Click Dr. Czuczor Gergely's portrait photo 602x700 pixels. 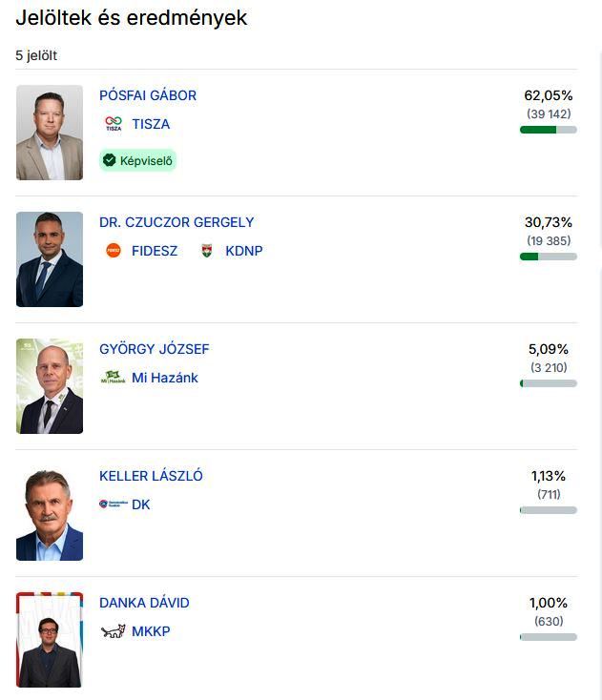50,259
